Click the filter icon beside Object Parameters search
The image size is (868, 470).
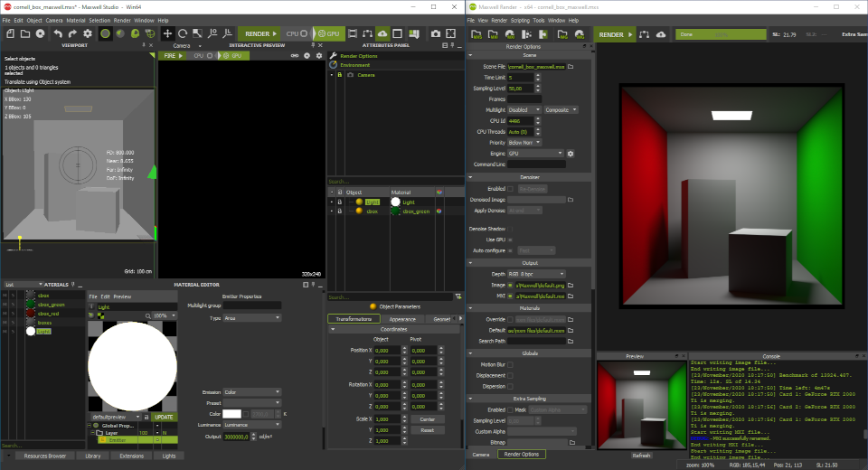458,296
